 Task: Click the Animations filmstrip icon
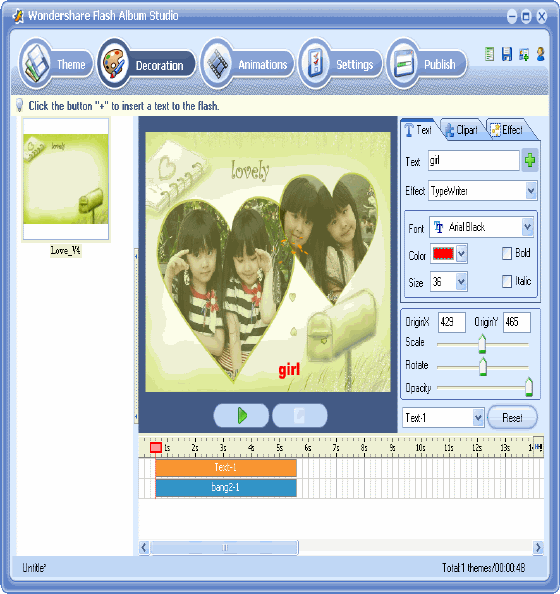click(217, 63)
